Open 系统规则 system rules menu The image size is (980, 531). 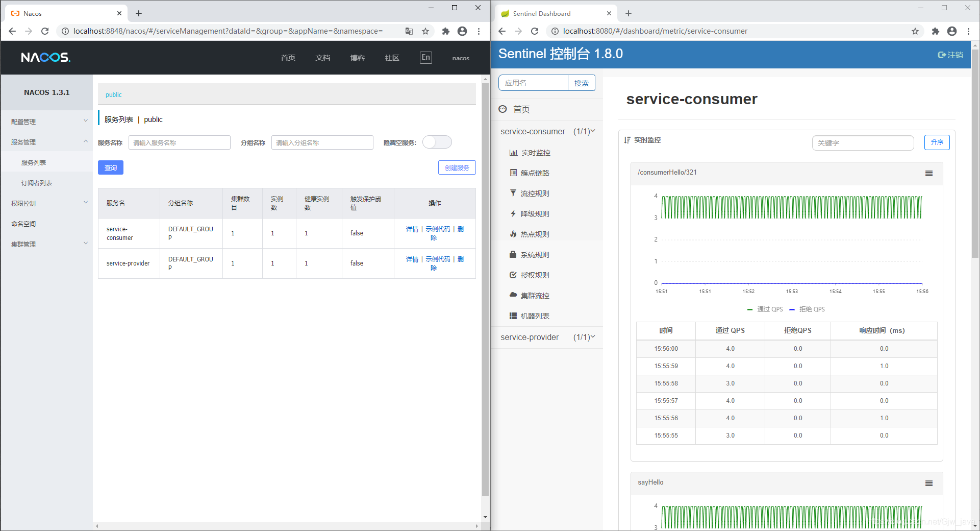pos(530,255)
